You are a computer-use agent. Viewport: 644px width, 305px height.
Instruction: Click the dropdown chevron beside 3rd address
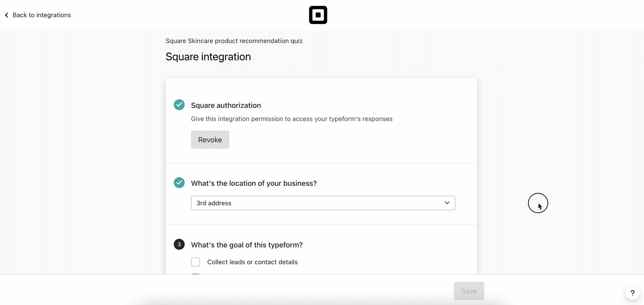[x=447, y=203]
